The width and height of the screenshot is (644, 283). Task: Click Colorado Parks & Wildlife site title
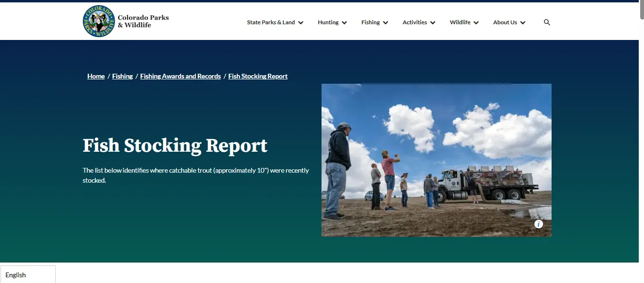point(143,21)
